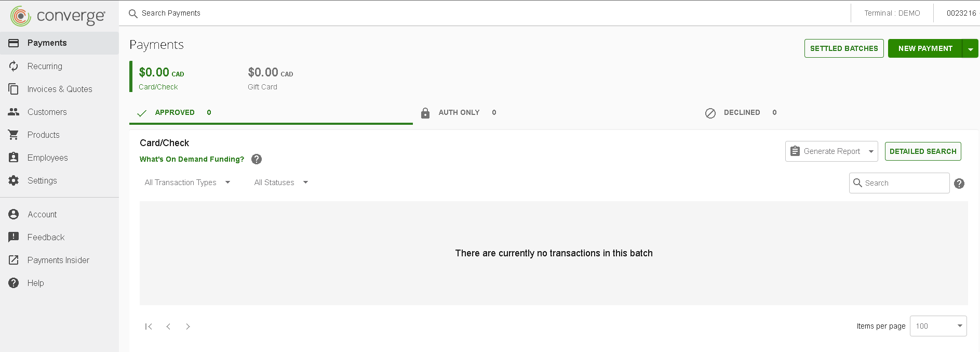Screen dimensions: 980x352
Task: Open the Customers page
Action: [47, 112]
